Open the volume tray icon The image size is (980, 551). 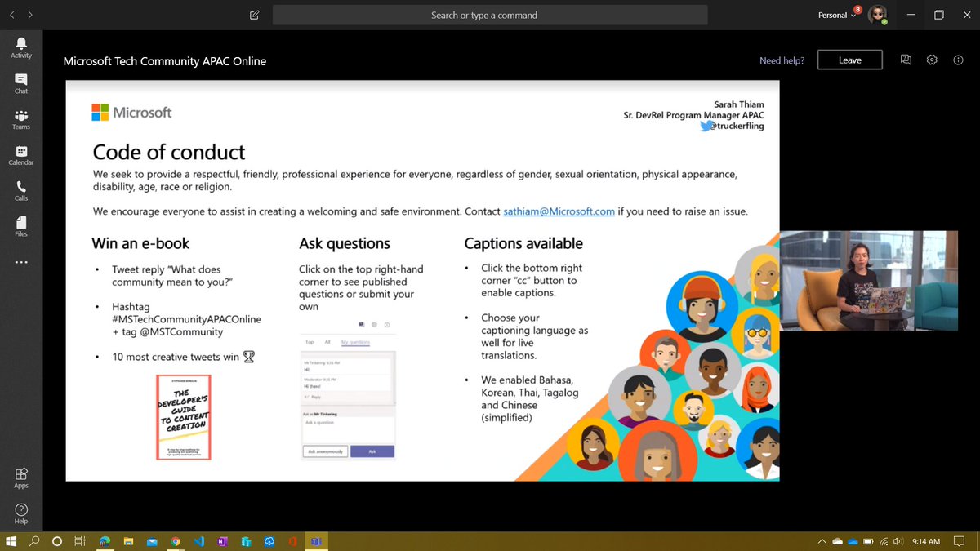898,542
